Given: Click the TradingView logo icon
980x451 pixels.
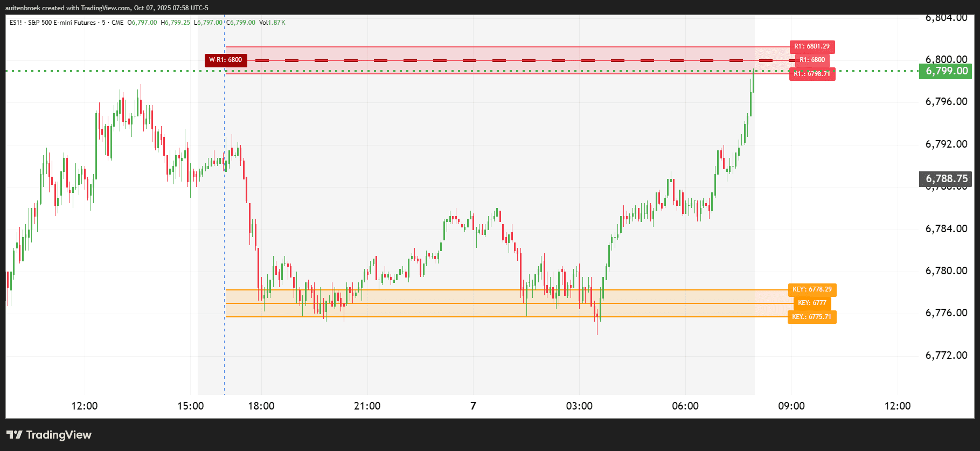Looking at the screenshot, I should click(x=15, y=435).
